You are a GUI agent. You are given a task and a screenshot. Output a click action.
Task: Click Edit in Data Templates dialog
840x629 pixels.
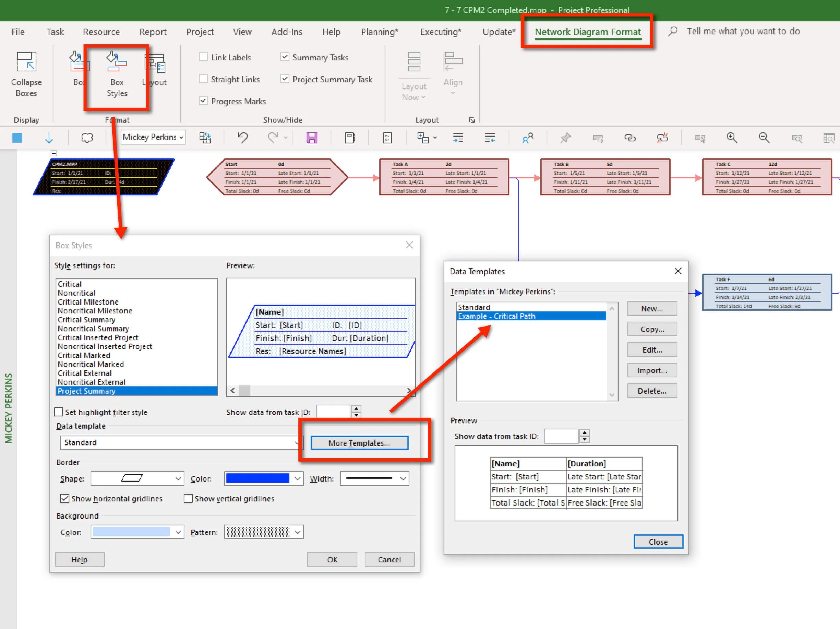click(652, 350)
